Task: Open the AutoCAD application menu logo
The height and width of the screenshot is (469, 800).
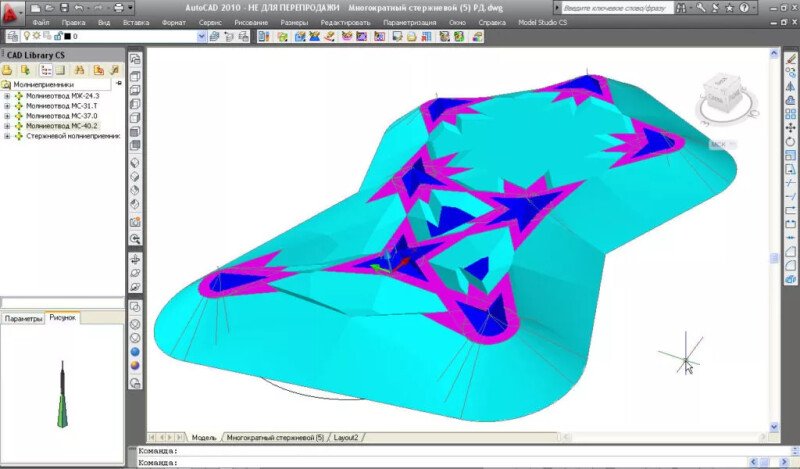Action: (x=11, y=13)
